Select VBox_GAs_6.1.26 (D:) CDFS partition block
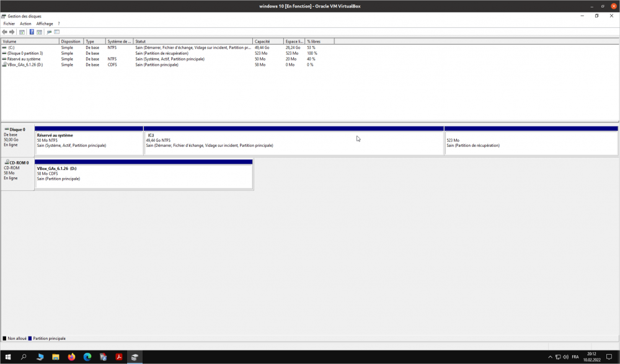620x364 pixels. pyautogui.click(x=144, y=174)
